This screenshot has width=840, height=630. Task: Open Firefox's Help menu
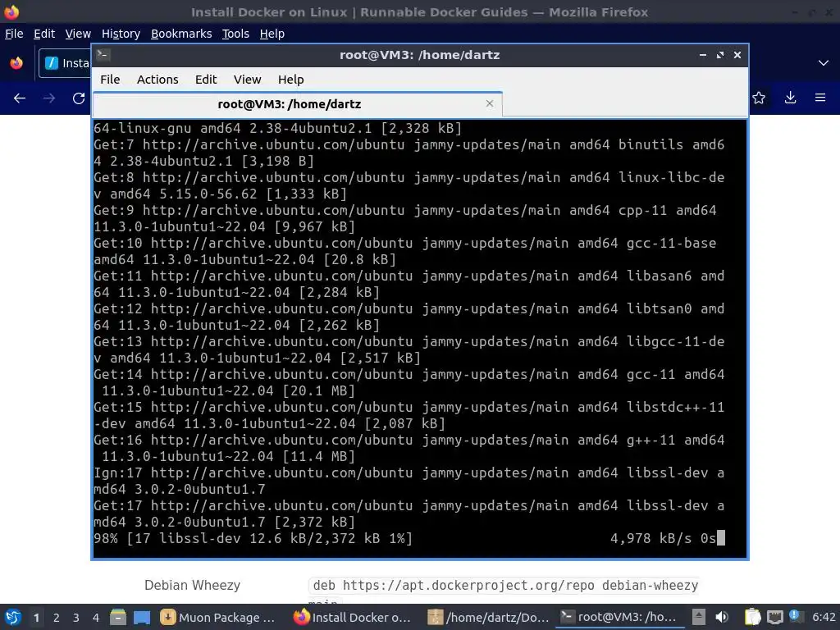(x=272, y=34)
